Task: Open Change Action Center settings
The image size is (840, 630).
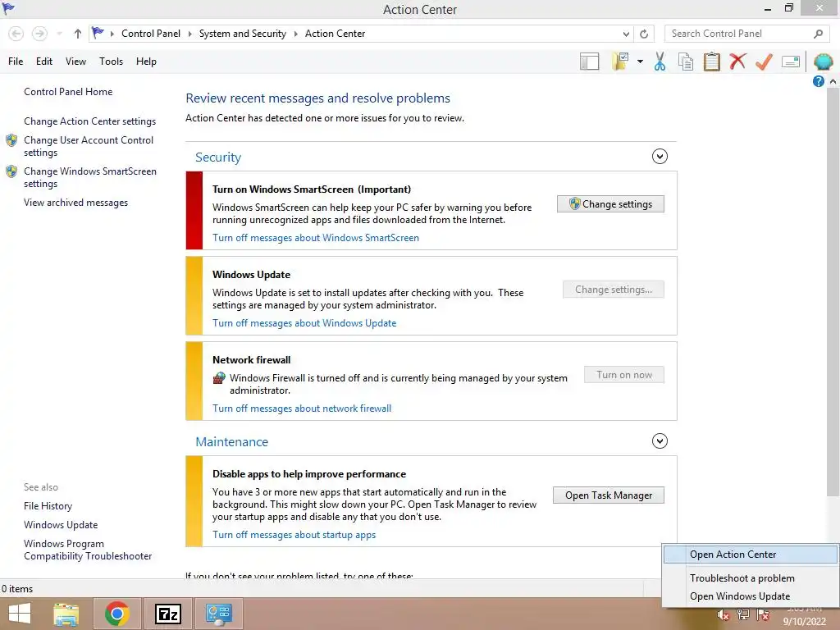Action: (x=89, y=121)
